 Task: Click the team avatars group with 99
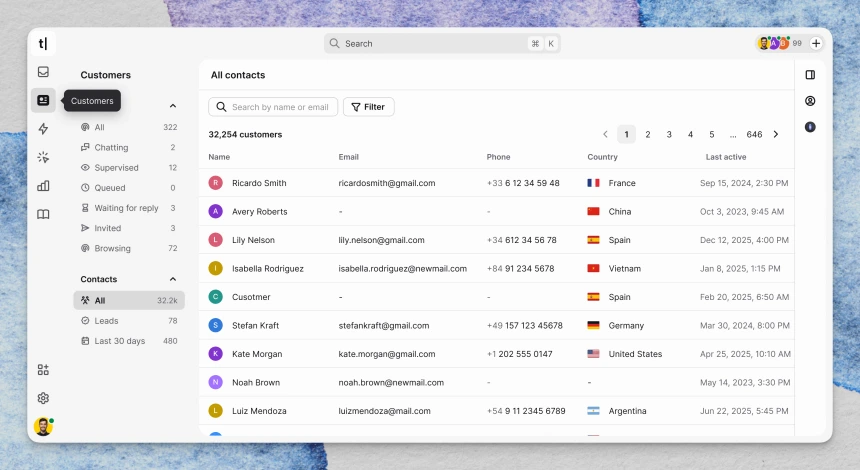tap(779, 43)
